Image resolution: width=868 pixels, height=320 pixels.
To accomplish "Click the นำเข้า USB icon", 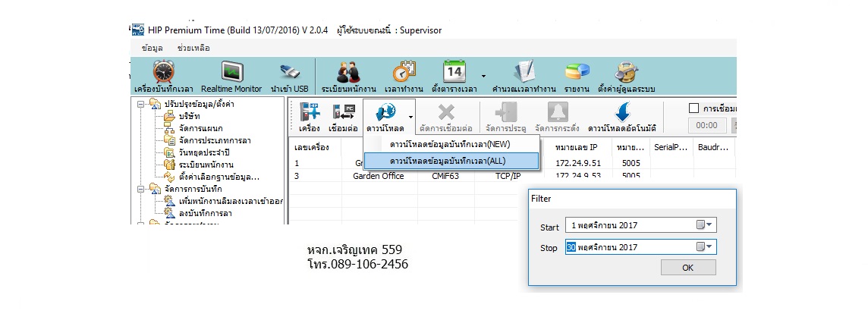I will point(289,72).
